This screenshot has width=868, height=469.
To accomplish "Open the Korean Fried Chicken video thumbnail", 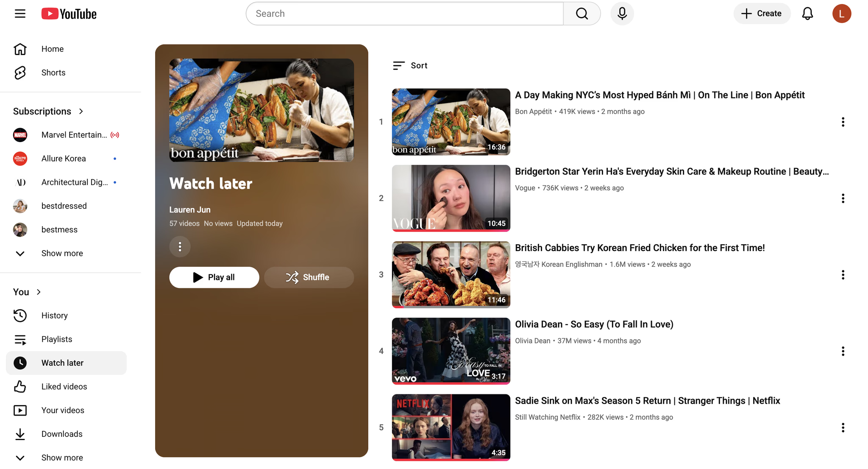I will (451, 275).
